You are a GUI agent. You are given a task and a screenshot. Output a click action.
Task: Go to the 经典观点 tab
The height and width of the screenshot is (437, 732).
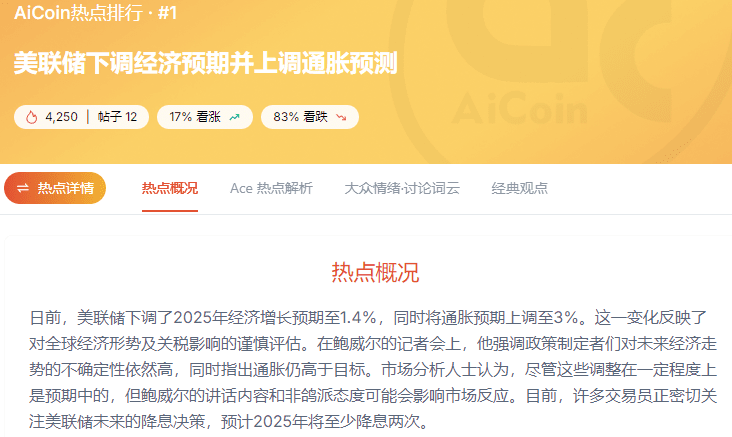click(520, 188)
